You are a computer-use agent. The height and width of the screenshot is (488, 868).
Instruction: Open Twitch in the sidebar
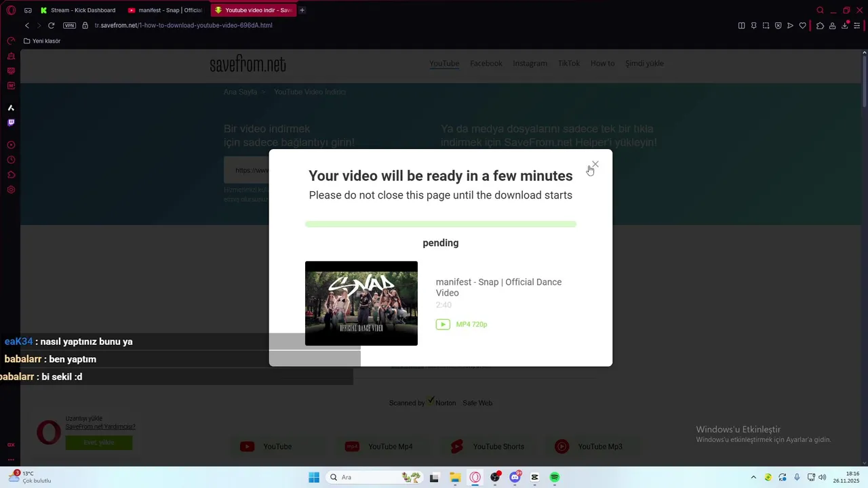tap(11, 123)
